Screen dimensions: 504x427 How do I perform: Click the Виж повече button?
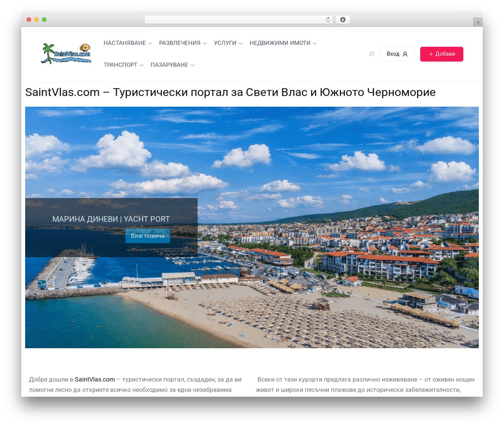[x=148, y=236]
